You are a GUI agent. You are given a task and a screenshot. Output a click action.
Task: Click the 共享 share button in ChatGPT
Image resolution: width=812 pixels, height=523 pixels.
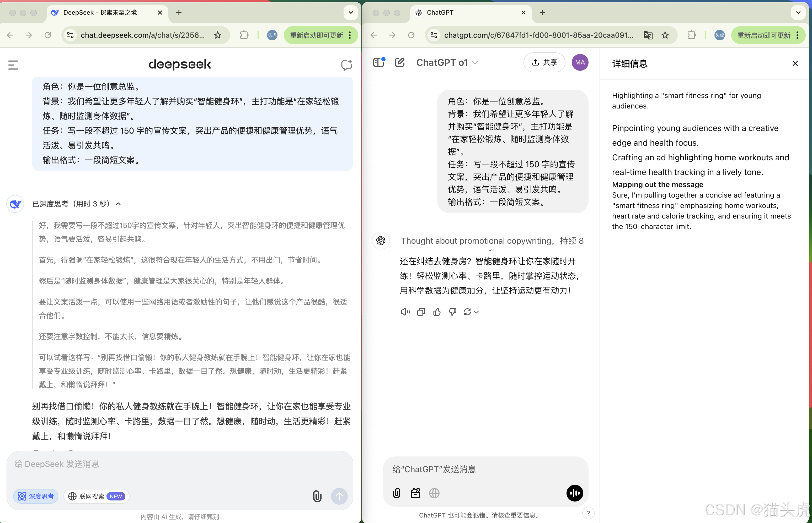click(544, 62)
